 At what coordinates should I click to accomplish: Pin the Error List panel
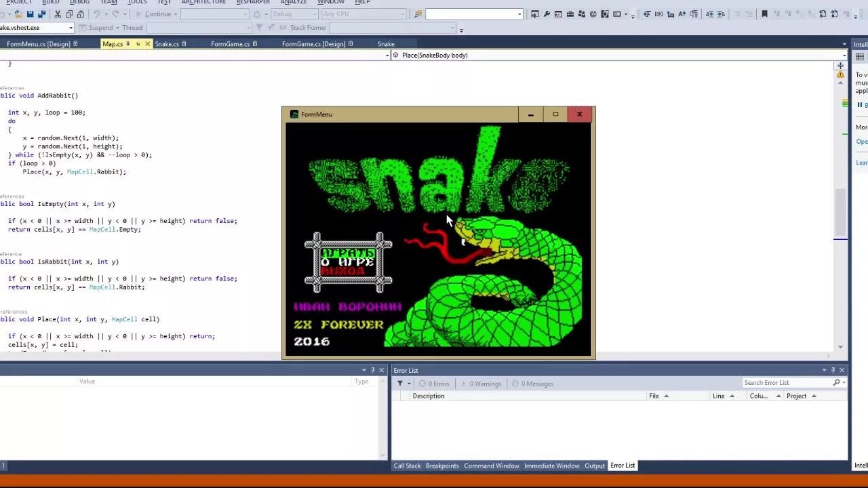click(x=833, y=370)
